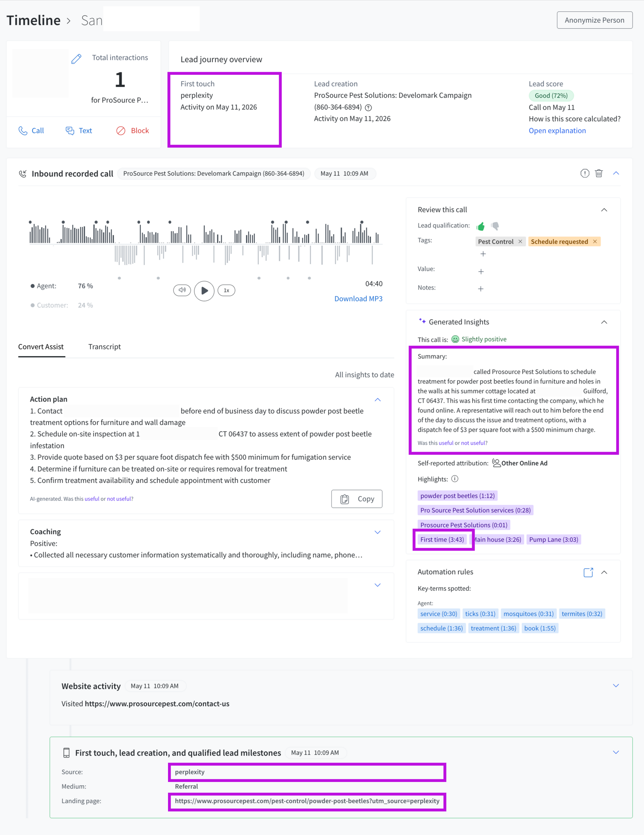
Task: Click the pencil edit icon
Action: (x=76, y=59)
